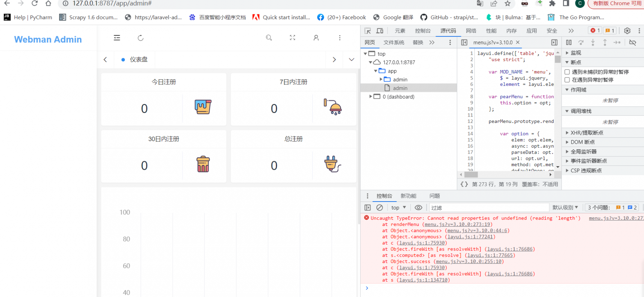Collapse the 127.0.0.1:8787 tree node
This screenshot has width=644, height=297.
[x=371, y=62]
